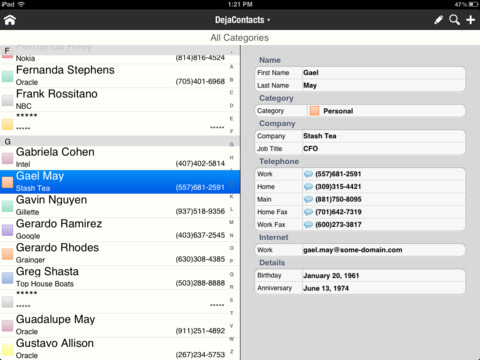Jump to letter M in index

tap(231, 222)
